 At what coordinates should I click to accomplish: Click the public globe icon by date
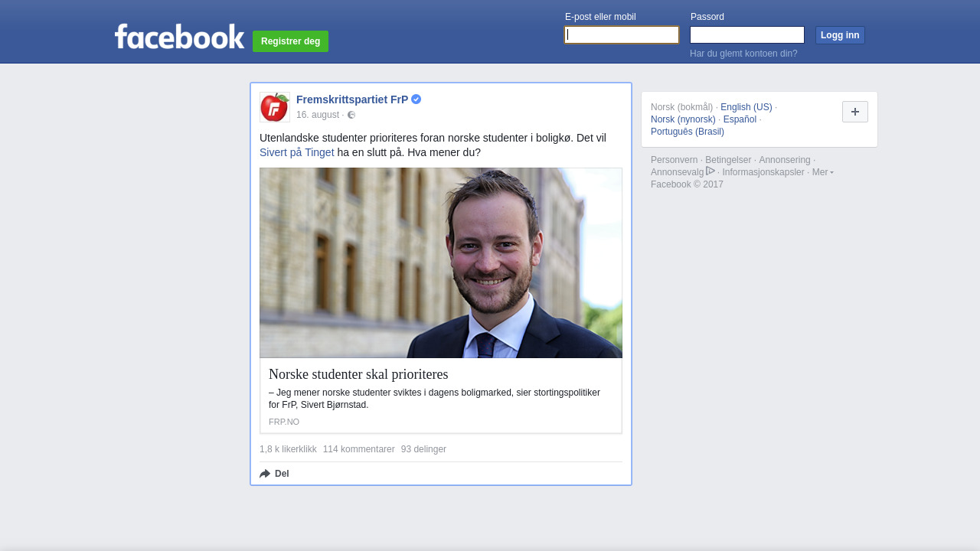351,115
